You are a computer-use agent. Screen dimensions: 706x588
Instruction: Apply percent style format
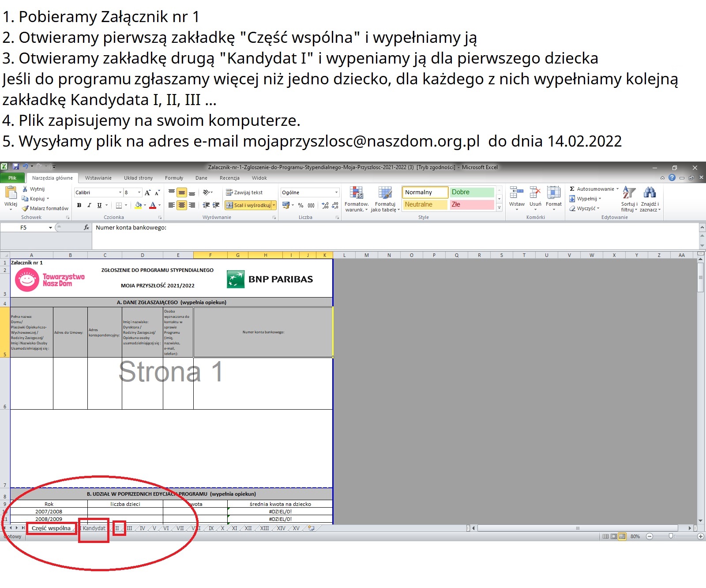click(x=300, y=205)
